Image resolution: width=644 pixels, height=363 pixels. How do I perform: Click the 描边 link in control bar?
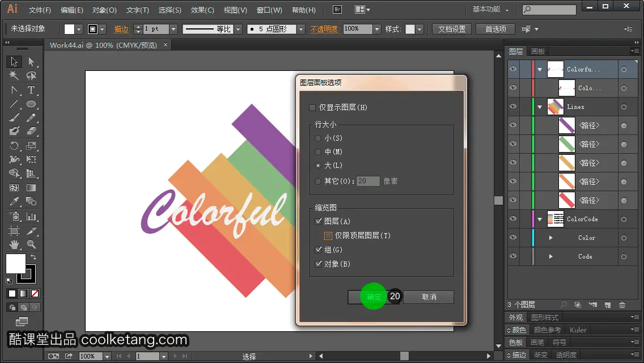(x=121, y=29)
